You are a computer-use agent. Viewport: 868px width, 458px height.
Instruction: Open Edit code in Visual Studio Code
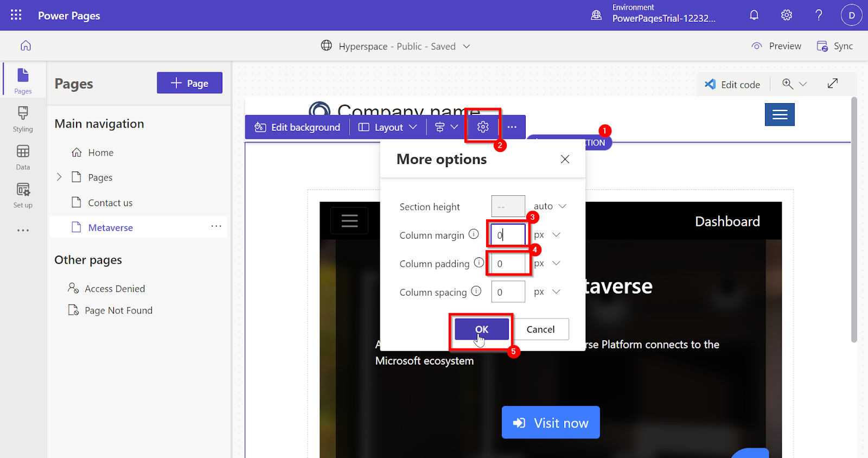732,84
